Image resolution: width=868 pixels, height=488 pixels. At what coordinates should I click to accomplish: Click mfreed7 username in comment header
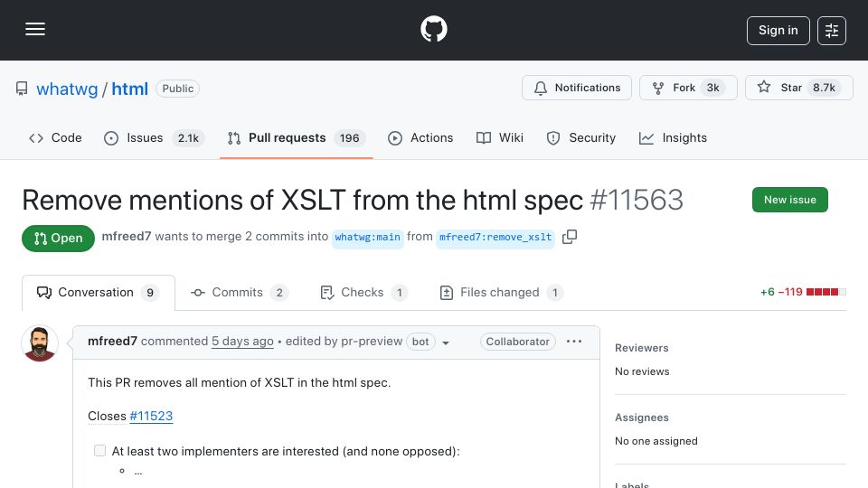(112, 342)
